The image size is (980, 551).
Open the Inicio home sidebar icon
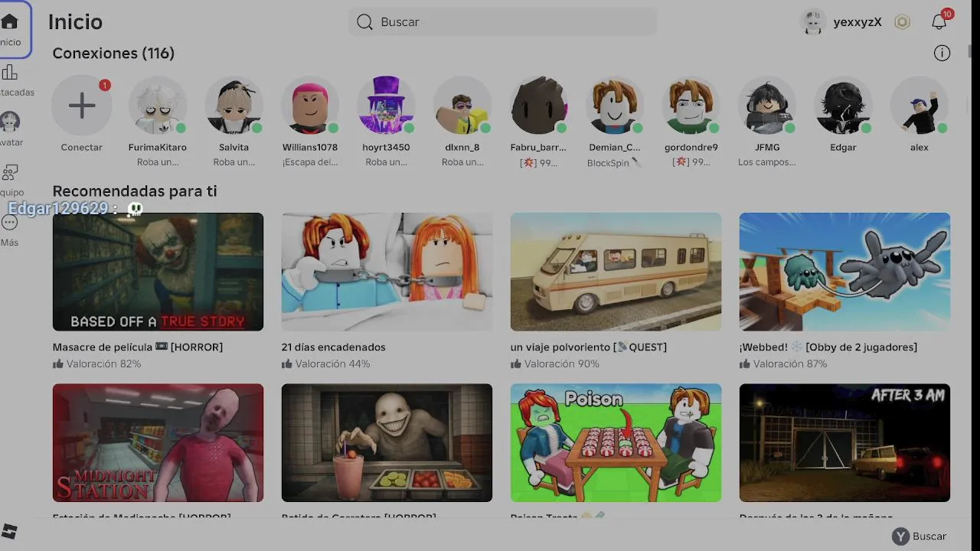(x=10, y=22)
